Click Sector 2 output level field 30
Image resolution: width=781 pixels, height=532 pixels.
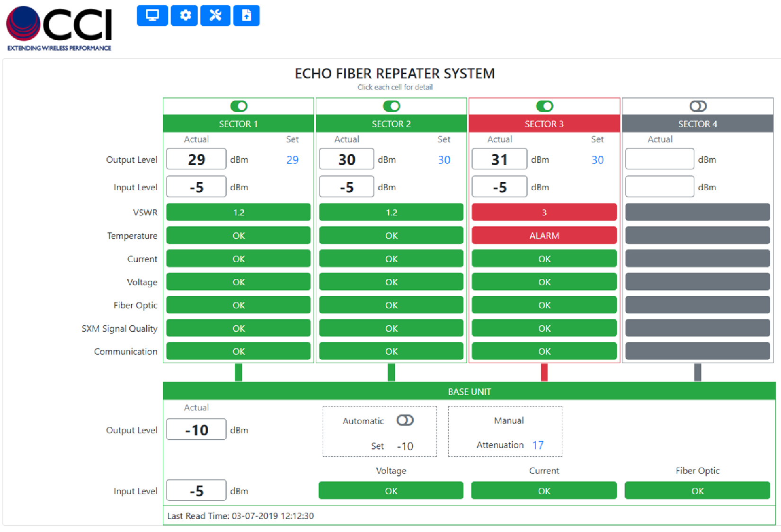coord(346,159)
